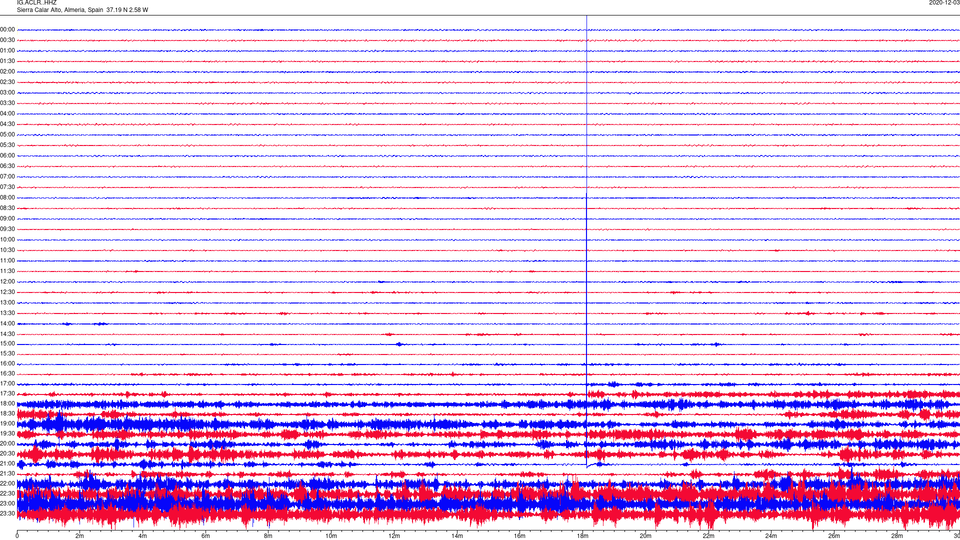Click the 08:00 trace time label

(x=7, y=198)
